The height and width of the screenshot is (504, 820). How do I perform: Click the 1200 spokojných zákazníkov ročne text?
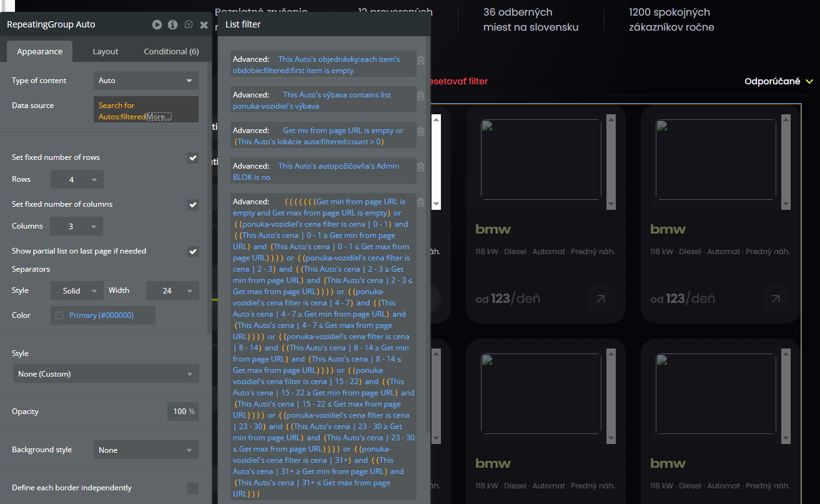click(672, 19)
